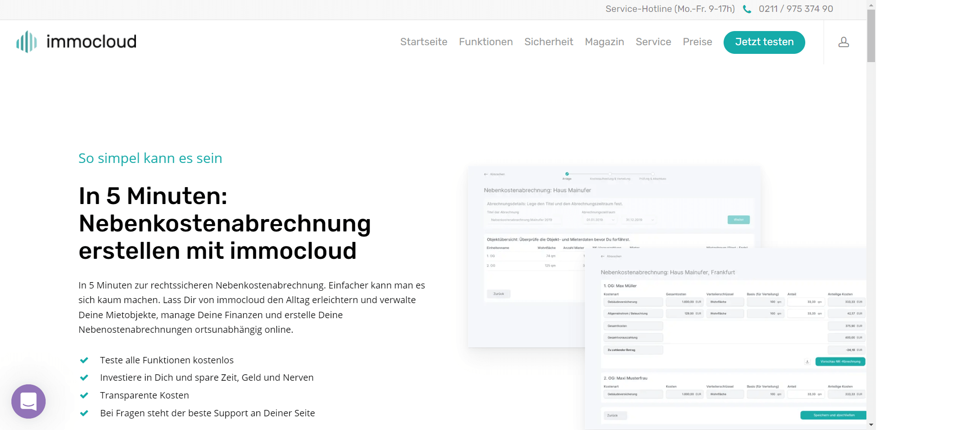
Task: Click the 'So simpel kann es sein' text
Action: (150, 158)
